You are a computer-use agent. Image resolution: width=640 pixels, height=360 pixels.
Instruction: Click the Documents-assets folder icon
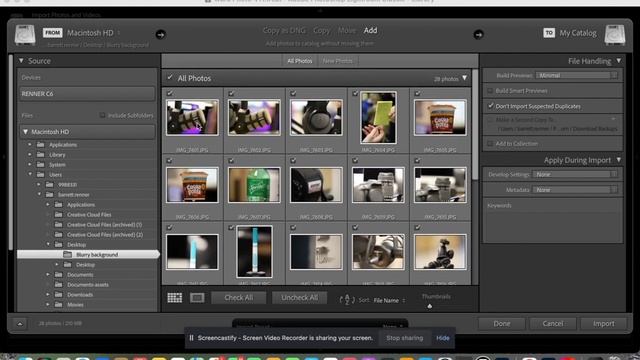pos(58,284)
